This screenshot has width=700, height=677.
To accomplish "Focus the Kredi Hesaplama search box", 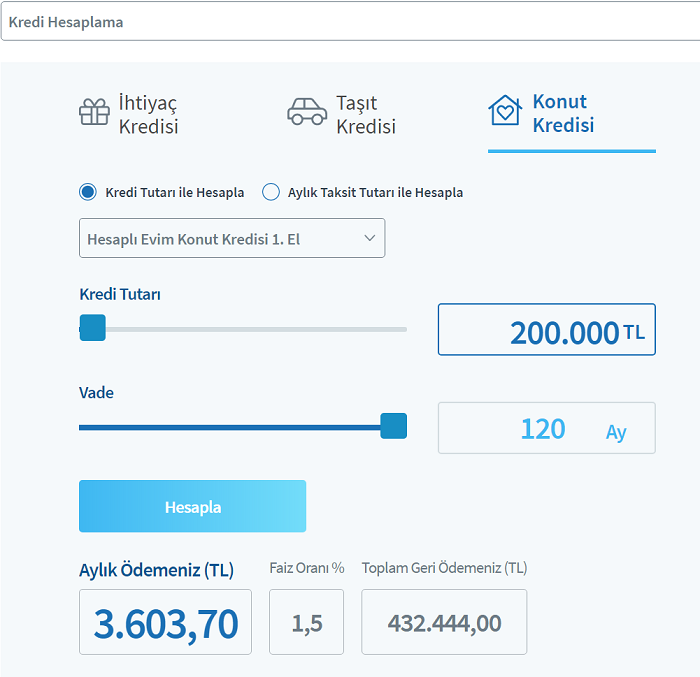I will point(350,21).
